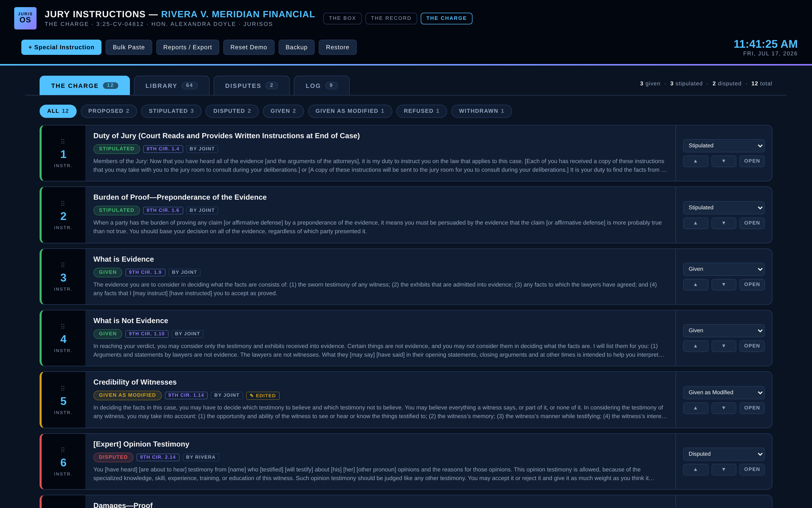This screenshot has height=508, width=812.
Task: Open Expert Opinion Testimony instruction
Action: point(752,469)
